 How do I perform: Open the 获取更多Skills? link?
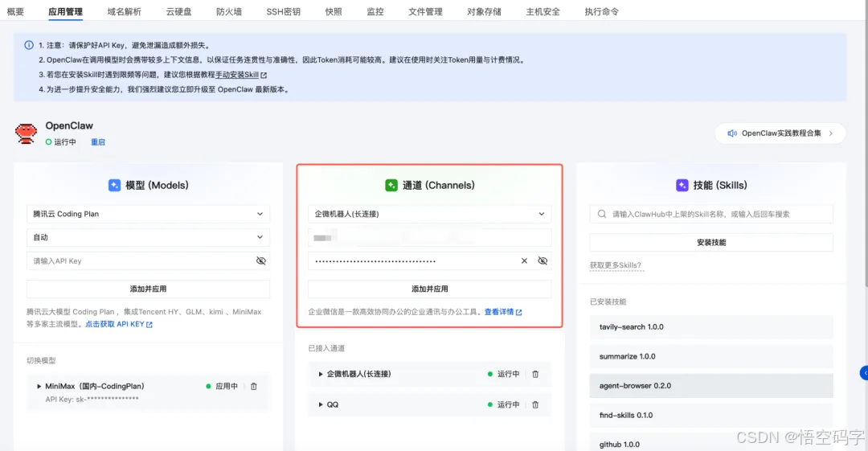tap(615, 265)
